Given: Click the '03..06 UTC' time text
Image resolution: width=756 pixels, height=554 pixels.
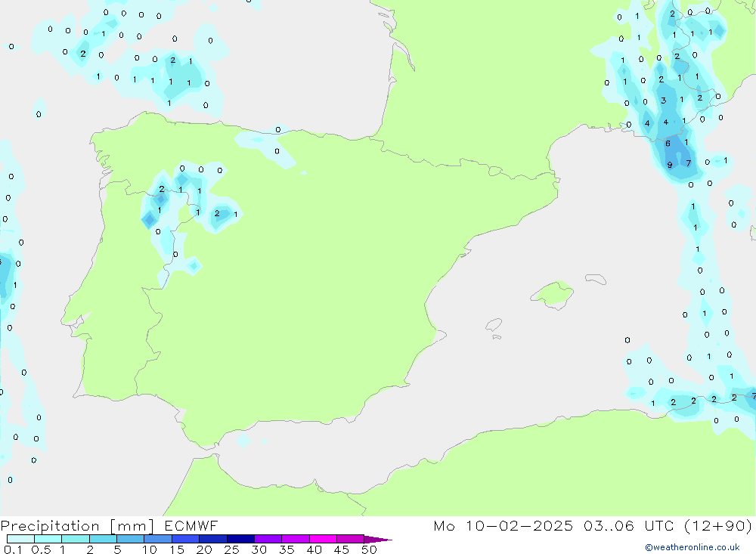Looking at the screenshot, I should [628, 525].
